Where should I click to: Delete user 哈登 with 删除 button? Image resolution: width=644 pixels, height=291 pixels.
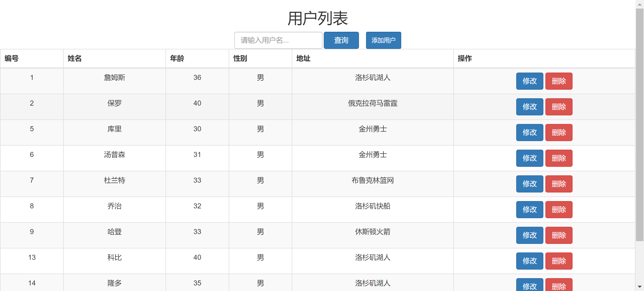(558, 235)
